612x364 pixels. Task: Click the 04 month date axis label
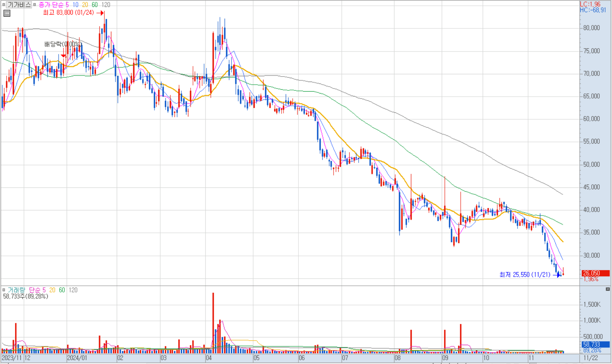coord(209,358)
